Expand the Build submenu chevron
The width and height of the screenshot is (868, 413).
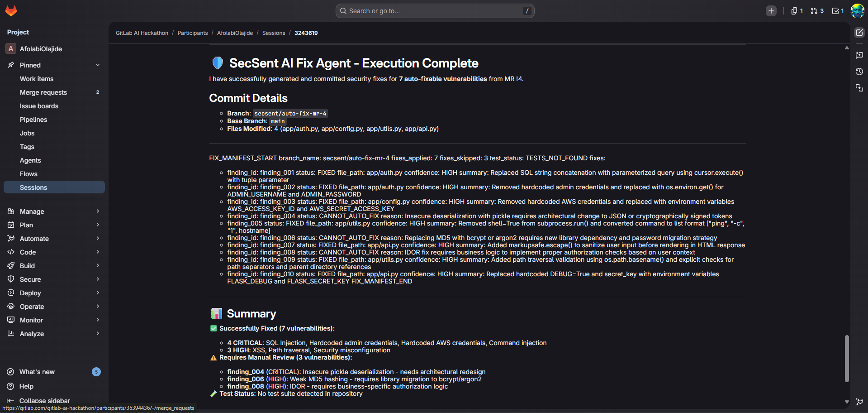tap(98, 266)
